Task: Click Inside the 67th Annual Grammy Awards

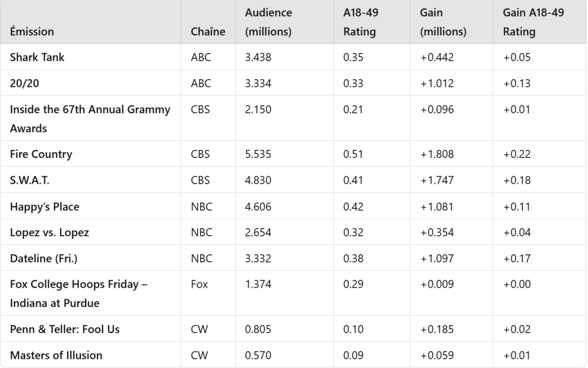Action: (90, 118)
